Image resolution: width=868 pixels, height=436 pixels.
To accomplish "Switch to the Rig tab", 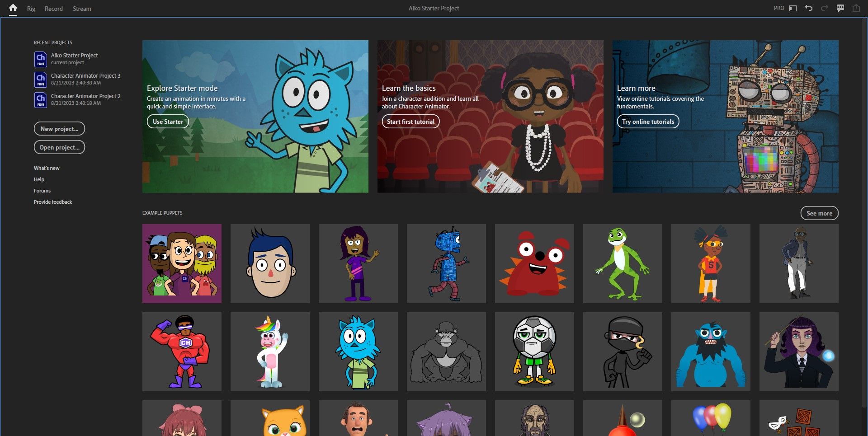I will tap(31, 9).
